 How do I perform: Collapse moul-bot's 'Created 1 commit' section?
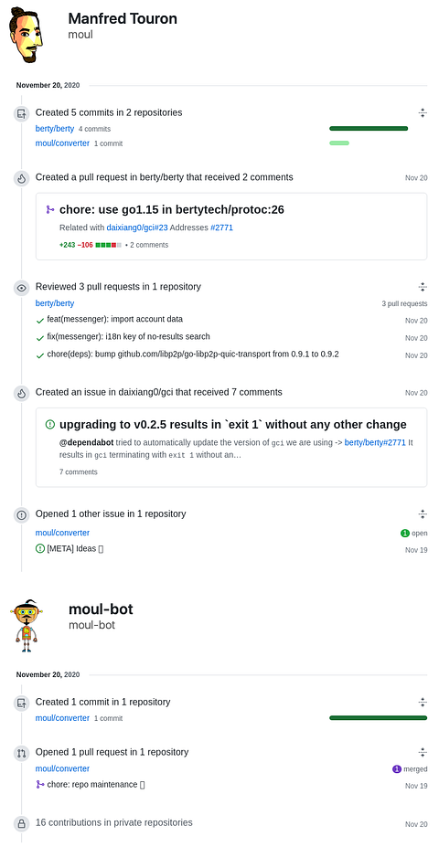point(423,702)
